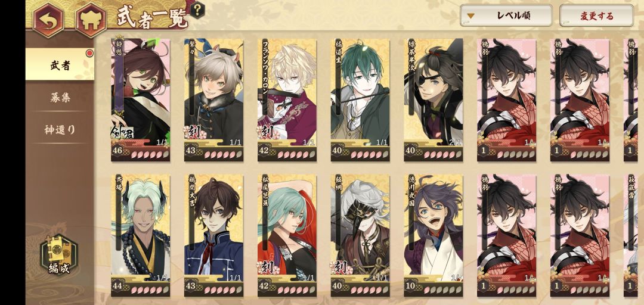Open the 編成 formation hexagon icon
This screenshot has height=305, width=644.
(x=59, y=254)
